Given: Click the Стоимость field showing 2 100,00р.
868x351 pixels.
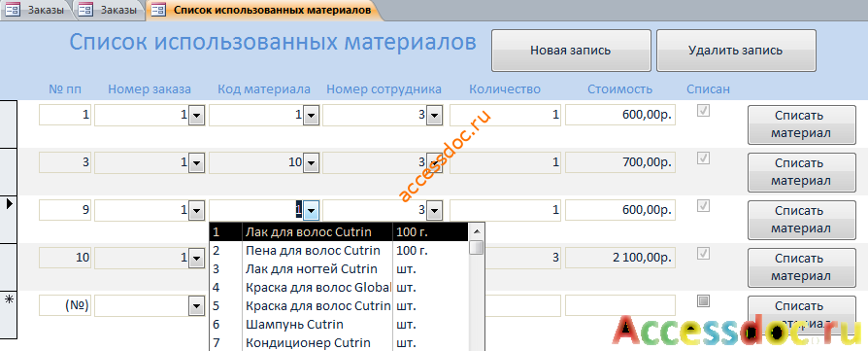Looking at the screenshot, I should (620, 258).
